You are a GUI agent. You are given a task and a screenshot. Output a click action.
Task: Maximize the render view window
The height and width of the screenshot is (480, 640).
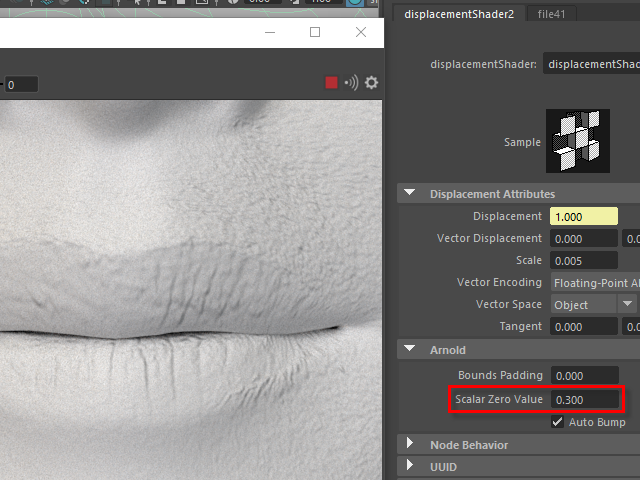coord(315,32)
